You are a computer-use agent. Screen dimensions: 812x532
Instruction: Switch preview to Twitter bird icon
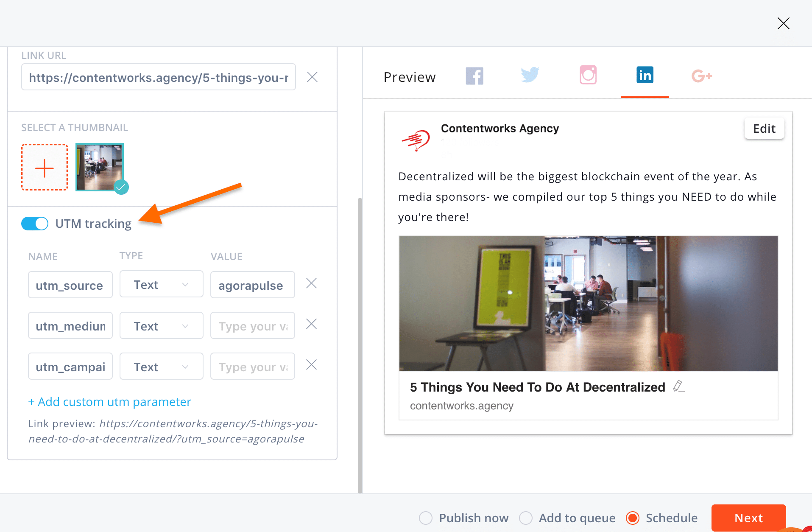pos(530,75)
